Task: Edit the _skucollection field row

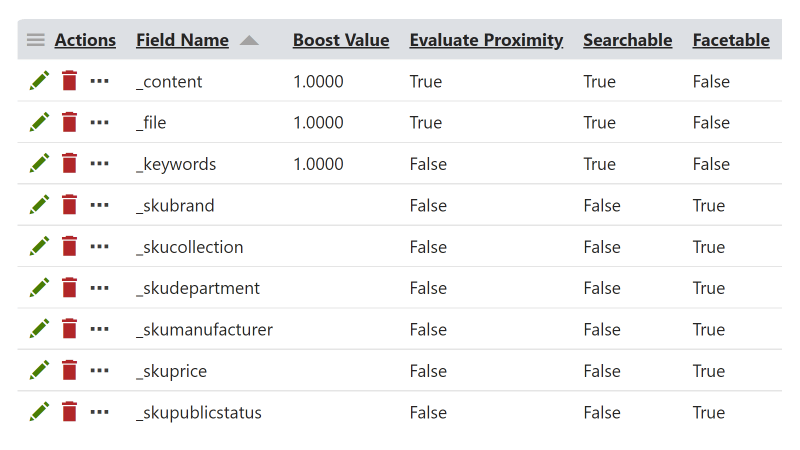Action: click(x=39, y=246)
